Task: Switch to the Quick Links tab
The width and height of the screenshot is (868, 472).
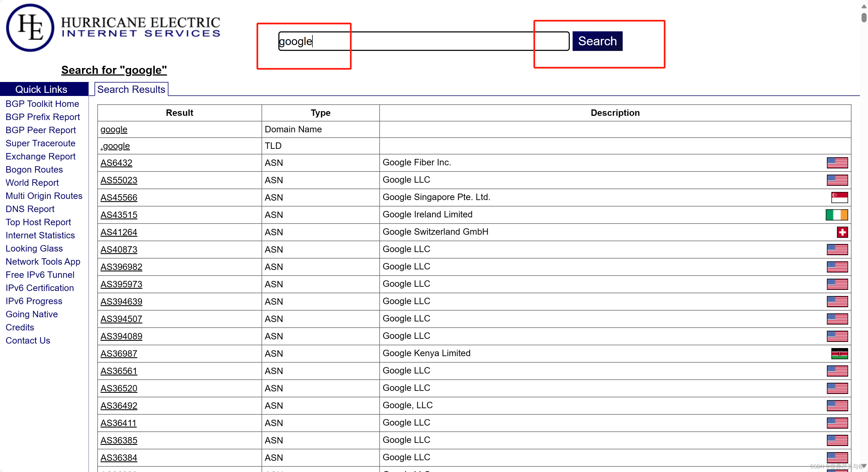Action: [x=42, y=89]
